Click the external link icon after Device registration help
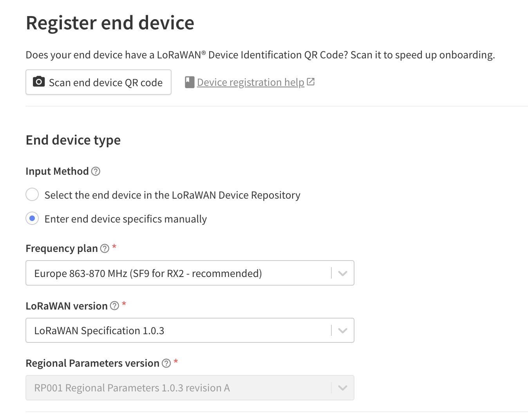Viewport: 528px width, 420px height. [x=311, y=82]
